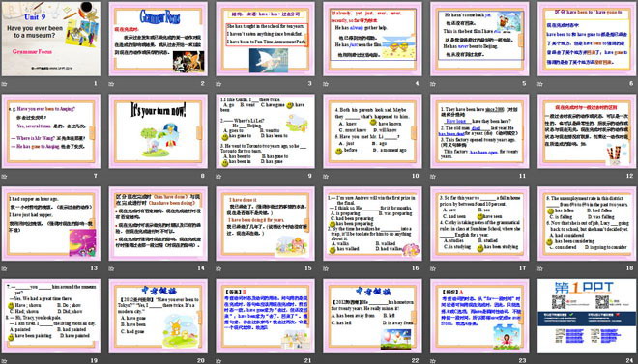The width and height of the screenshot is (638, 364).
Task: Select slide 23 thumbnail with the girl picture
Action: (479, 316)
